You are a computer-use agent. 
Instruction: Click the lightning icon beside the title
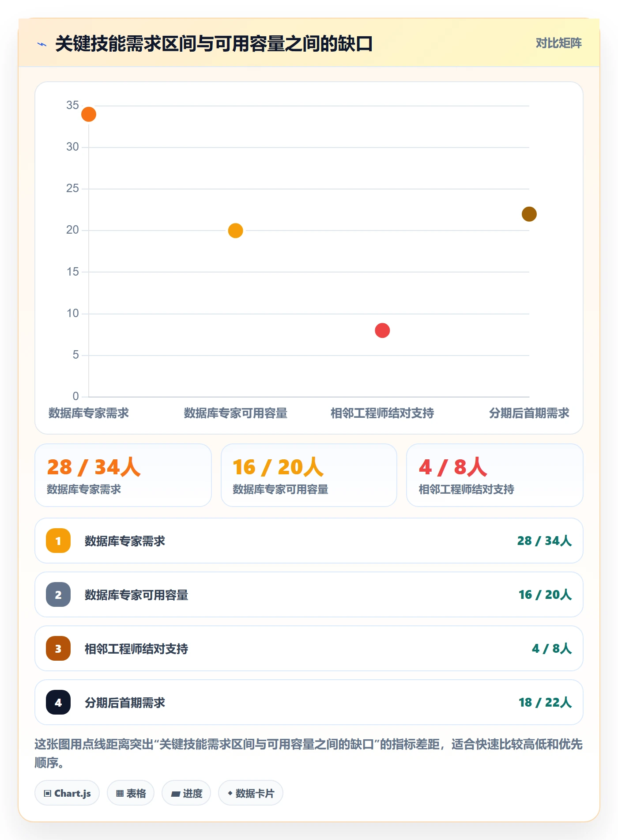42,44
